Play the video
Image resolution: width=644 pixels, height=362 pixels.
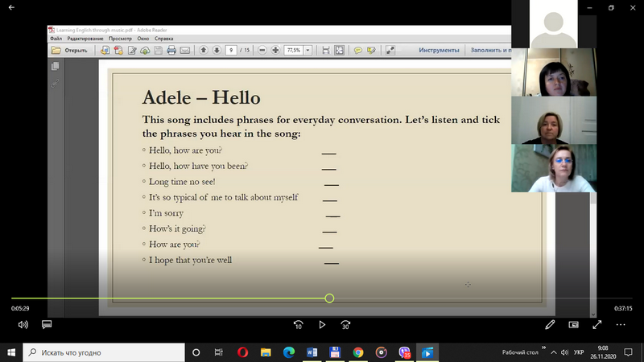tap(322, 325)
